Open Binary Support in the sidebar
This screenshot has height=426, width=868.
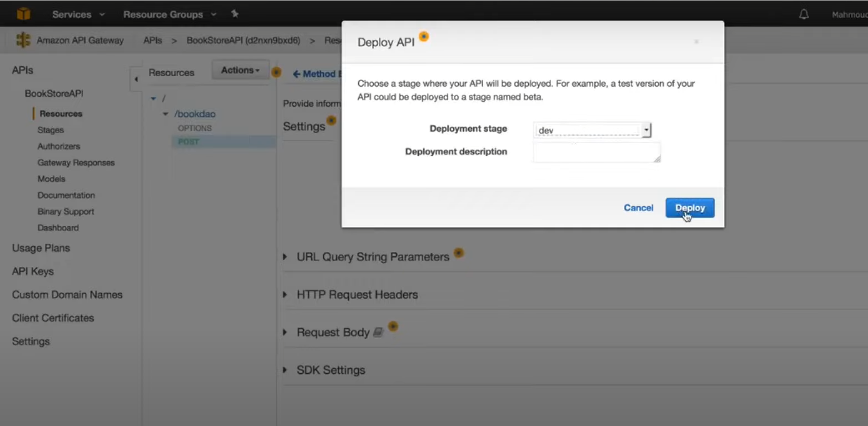[66, 211]
